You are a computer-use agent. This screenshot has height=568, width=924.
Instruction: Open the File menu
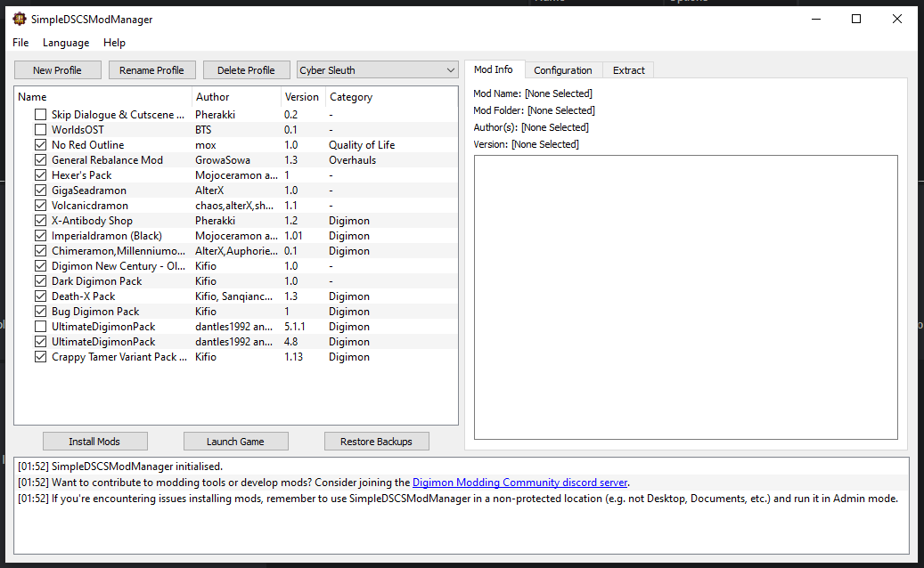click(x=20, y=43)
